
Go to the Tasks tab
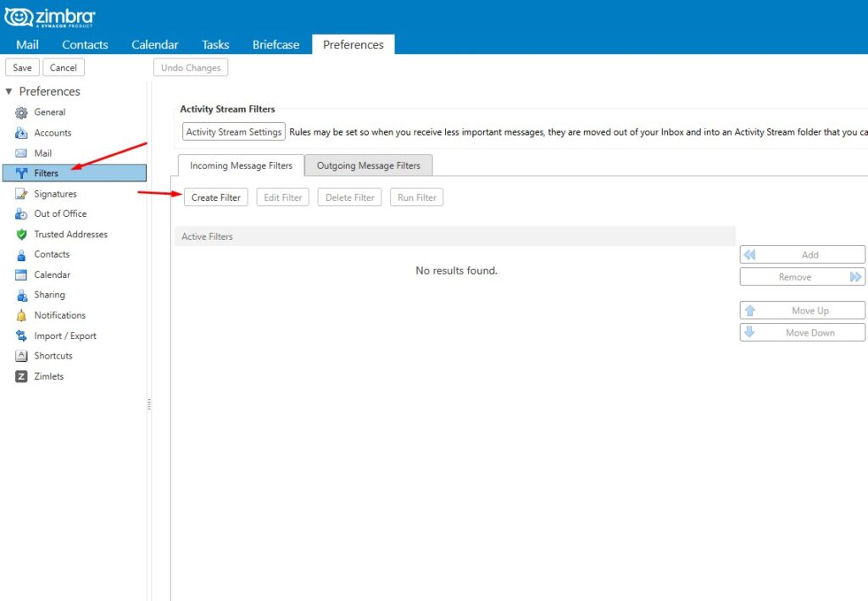(215, 45)
